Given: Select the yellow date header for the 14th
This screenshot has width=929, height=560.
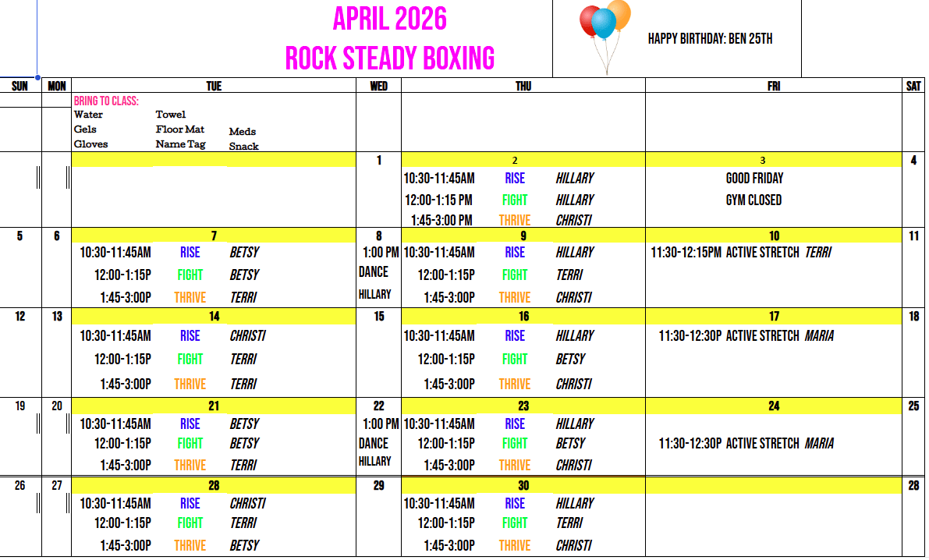Looking at the screenshot, I should click(214, 316).
